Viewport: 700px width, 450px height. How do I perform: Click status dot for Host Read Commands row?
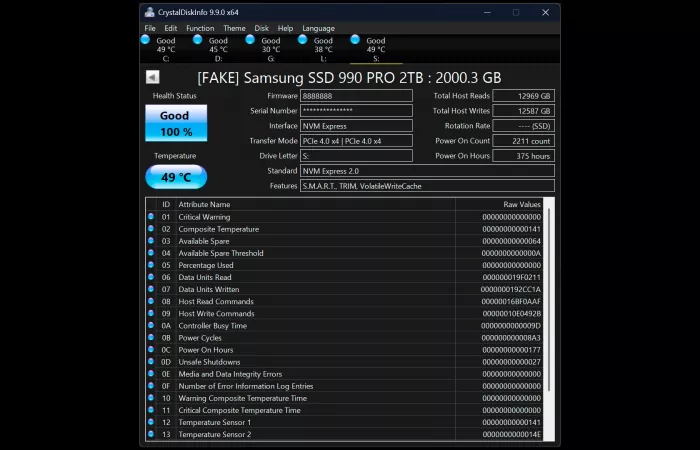point(151,301)
